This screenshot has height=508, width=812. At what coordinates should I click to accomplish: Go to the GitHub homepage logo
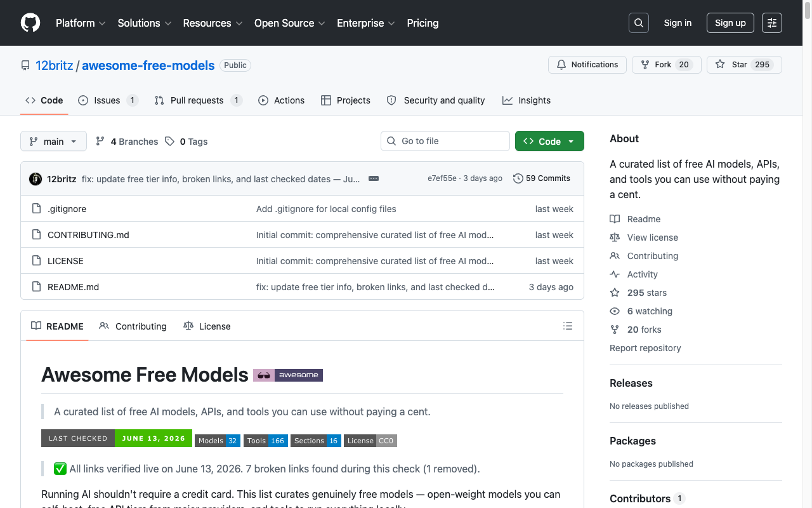30,23
